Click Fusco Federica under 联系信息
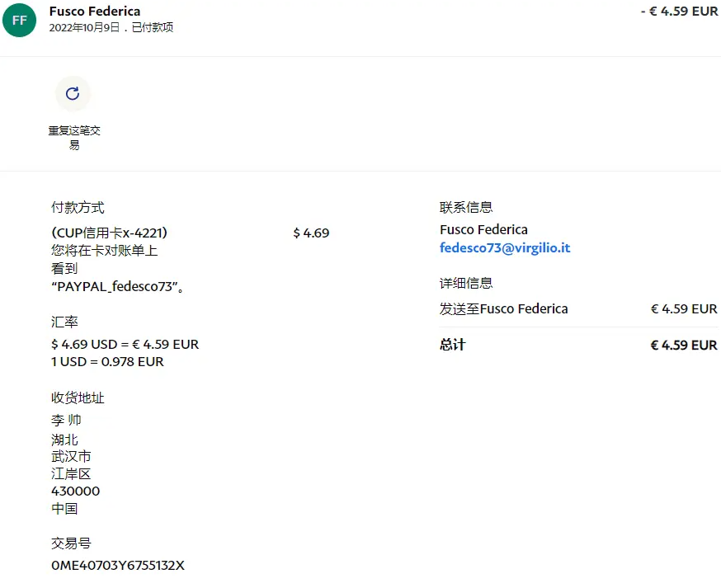Screen dimensions: 721x588 [x=483, y=229]
